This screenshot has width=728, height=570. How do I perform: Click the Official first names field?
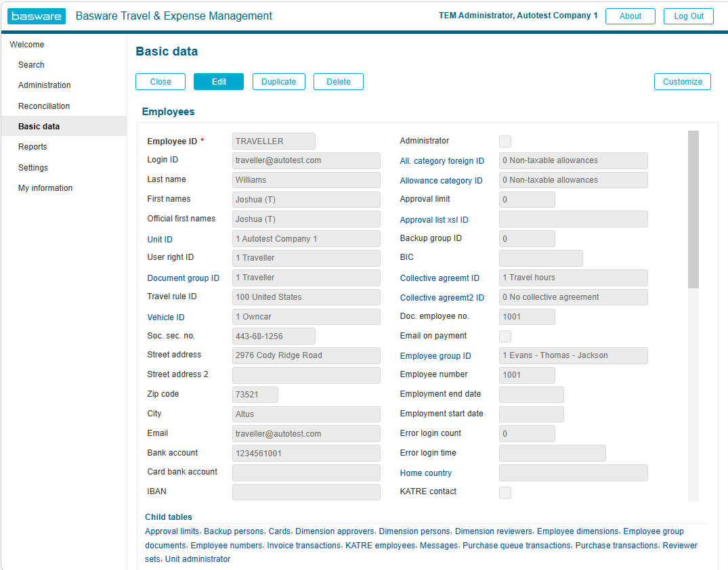(x=306, y=219)
